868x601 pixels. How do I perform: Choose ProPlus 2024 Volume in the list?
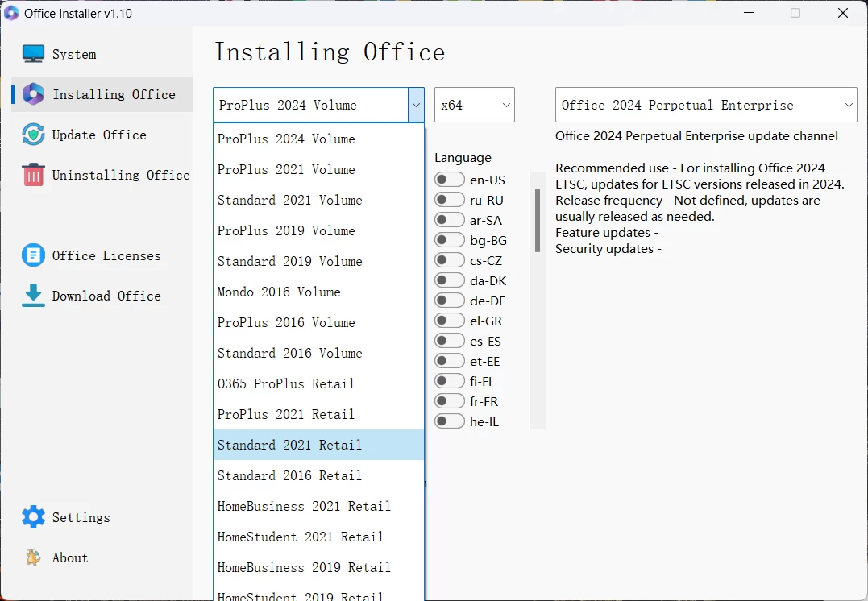tap(318, 139)
